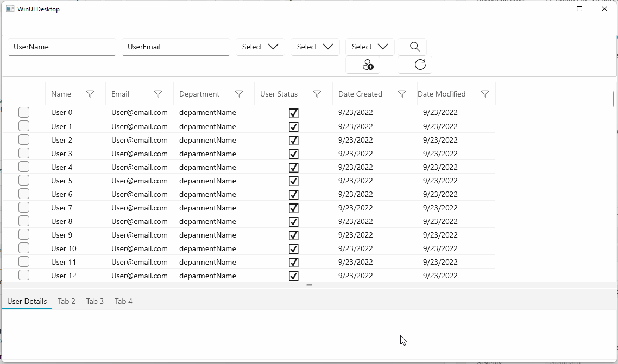The image size is (618, 364).
Task: Open the User Status column filter
Action: point(318,94)
